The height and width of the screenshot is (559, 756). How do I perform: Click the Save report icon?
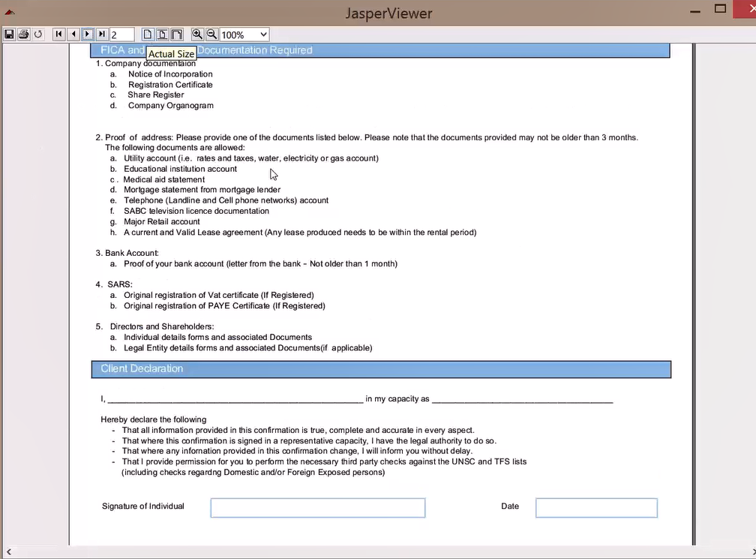click(9, 35)
